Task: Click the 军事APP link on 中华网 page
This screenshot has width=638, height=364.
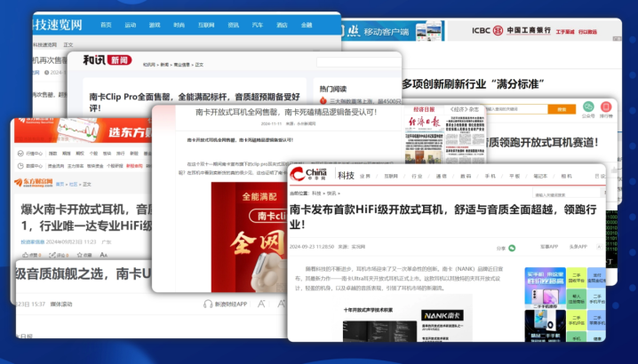Action: pos(549,247)
